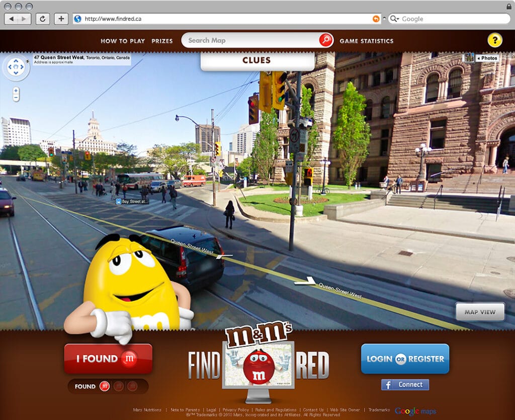Open the Trademarks footer link
The height and width of the screenshot is (420, 515).
379,410
